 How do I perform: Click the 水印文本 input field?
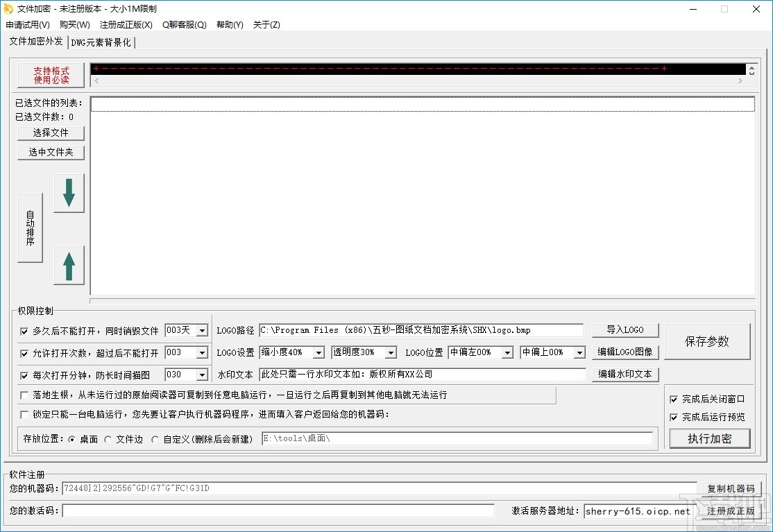point(423,375)
